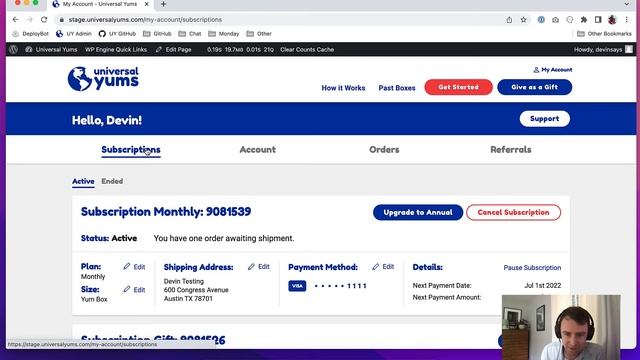Switch to the Account tab
This screenshot has height=360, width=640.
258,150
